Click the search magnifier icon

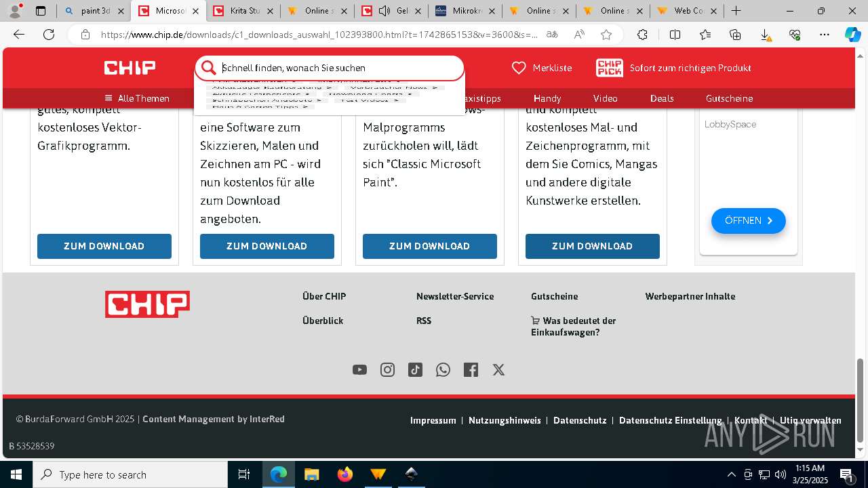pyautogui.click(x=208, y=68)
